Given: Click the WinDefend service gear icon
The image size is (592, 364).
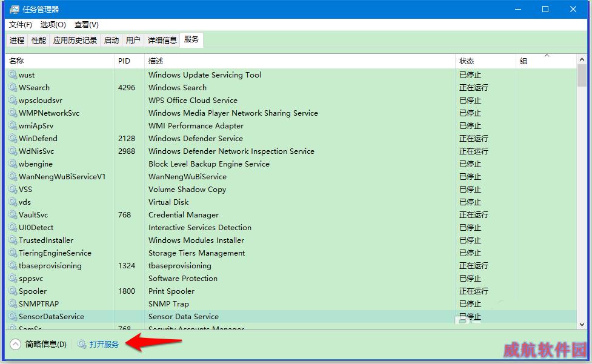Looking at the screenshot, I should point(13,139).
